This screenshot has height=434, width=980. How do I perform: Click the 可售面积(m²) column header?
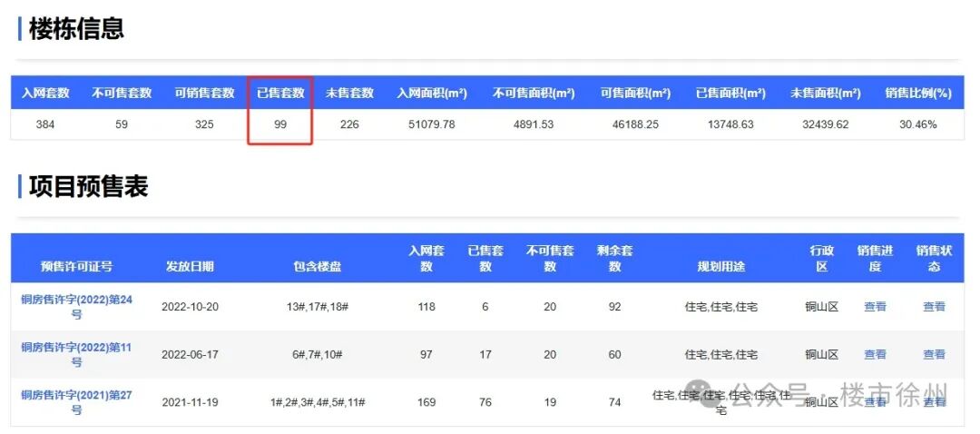[x=635, y=94]
